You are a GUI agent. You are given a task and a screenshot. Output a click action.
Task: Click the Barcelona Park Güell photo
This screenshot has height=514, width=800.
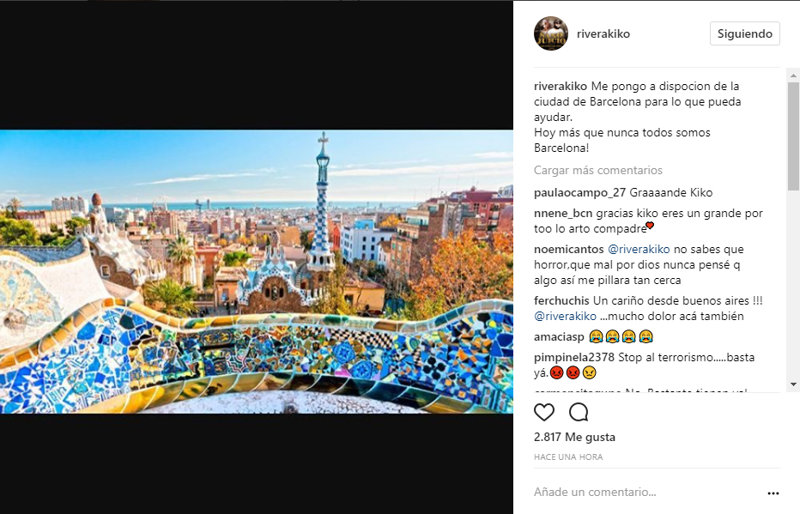pos(256,271)
